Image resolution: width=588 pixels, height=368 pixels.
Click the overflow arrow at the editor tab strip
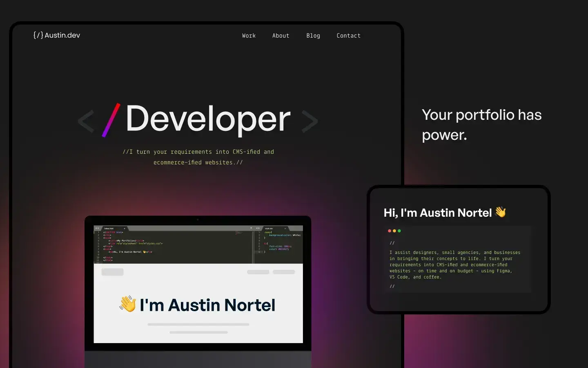pos(252,227)
